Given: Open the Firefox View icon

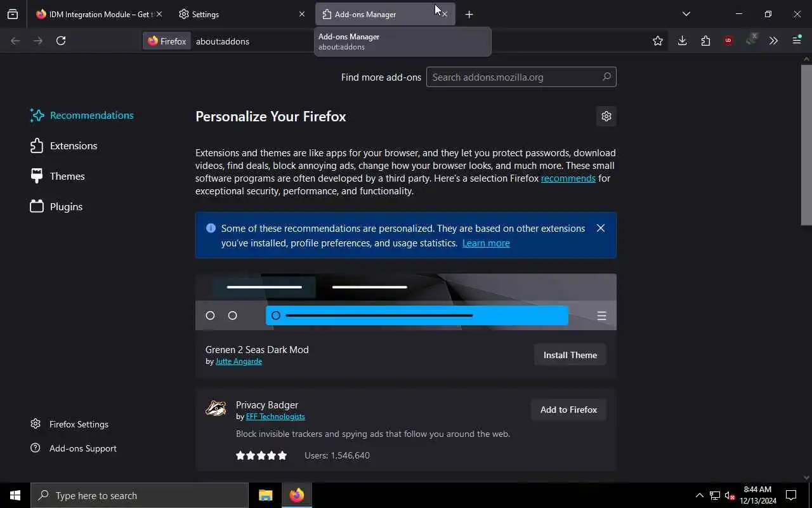Looking at the screenshot, I should pyautogui.click(x=13, y=14).
